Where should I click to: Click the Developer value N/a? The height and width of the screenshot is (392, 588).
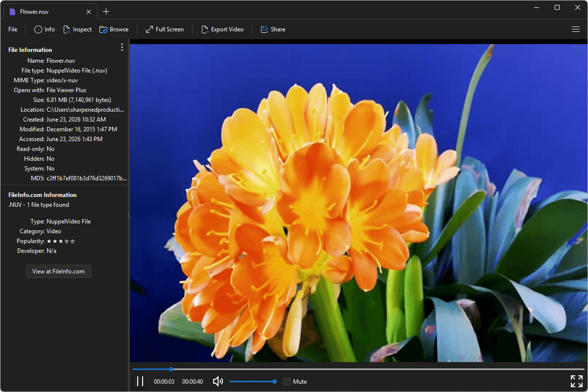click(51, 251)
